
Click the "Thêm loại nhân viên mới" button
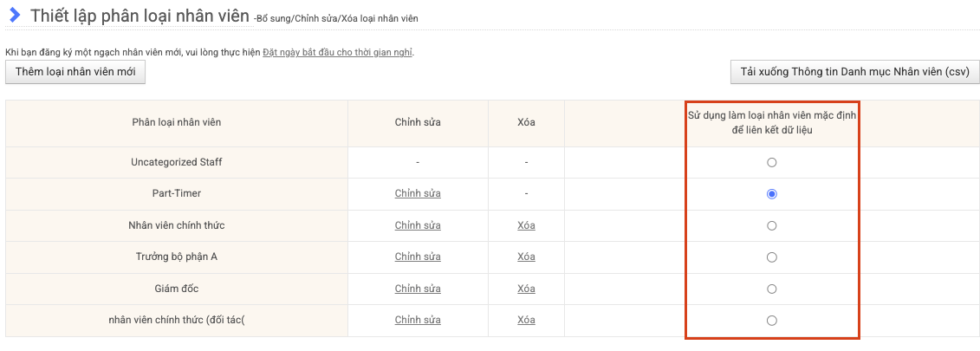(75, 72)
